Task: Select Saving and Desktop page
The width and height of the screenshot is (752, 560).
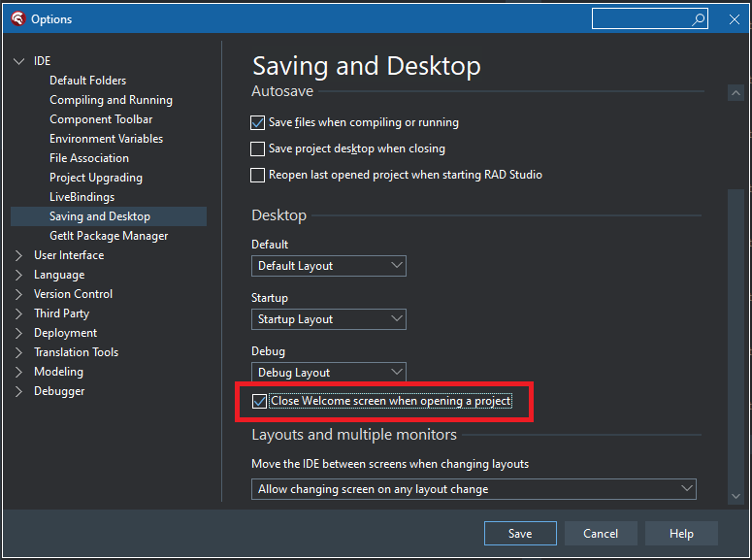Action: pos(109,216)
